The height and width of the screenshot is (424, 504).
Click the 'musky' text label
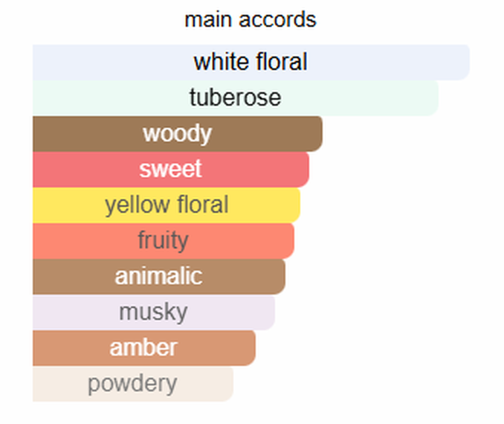[154, 312]
